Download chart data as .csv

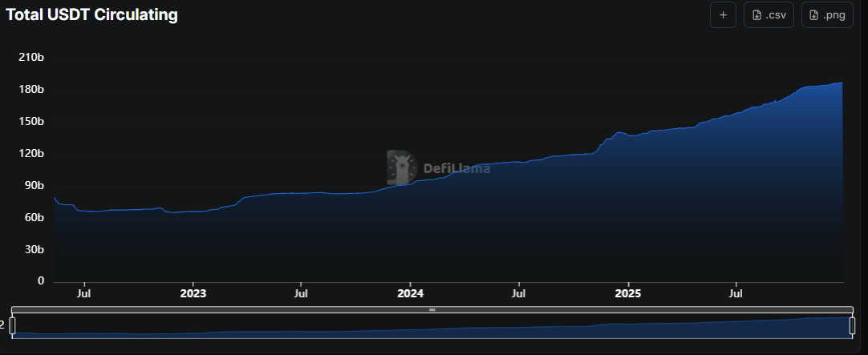(x=769, y=15)
